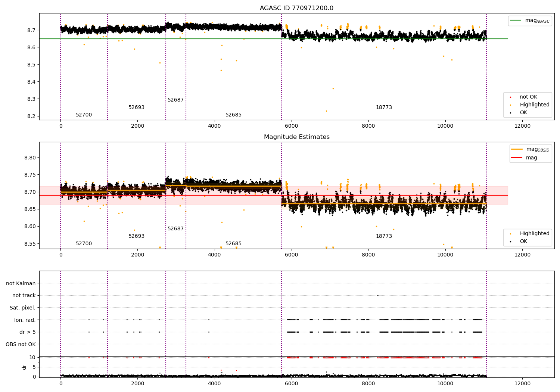Click x-tick '12000' under the top panel
Image resolution: width=560 pixels, height=392 pixels.
click(522, 126)
